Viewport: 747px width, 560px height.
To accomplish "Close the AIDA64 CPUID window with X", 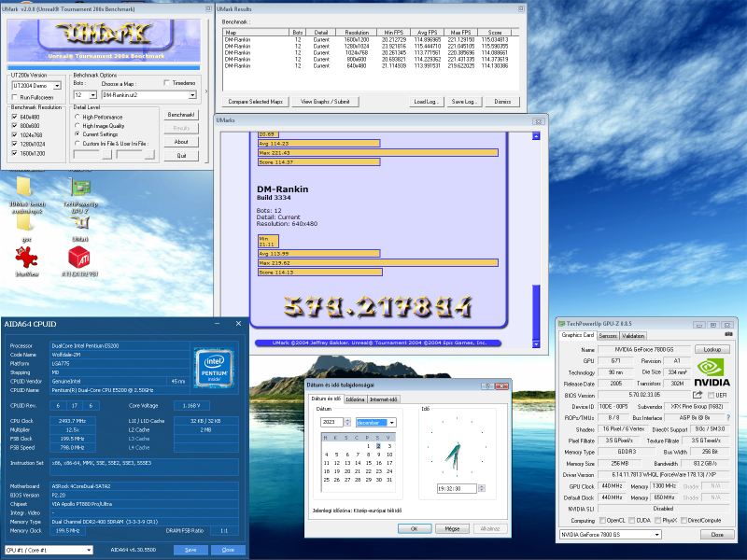I will pyautogui.click(x=238, y=324).
